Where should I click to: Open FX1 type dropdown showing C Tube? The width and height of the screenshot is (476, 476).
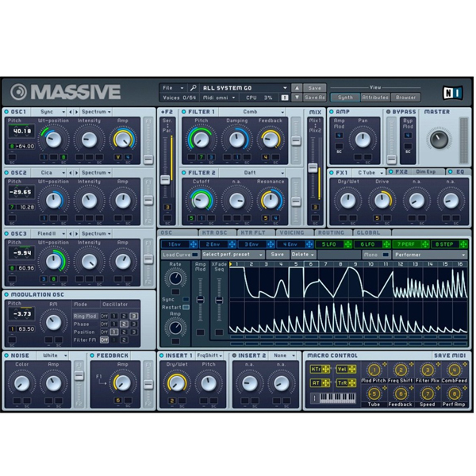369,172
